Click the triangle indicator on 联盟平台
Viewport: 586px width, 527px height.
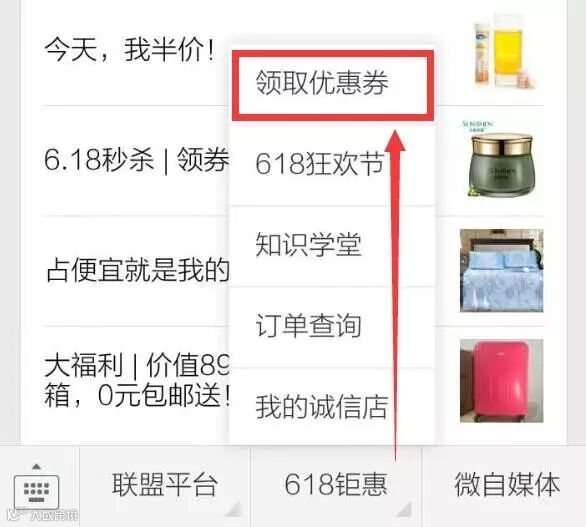click(x=233, y=509)
